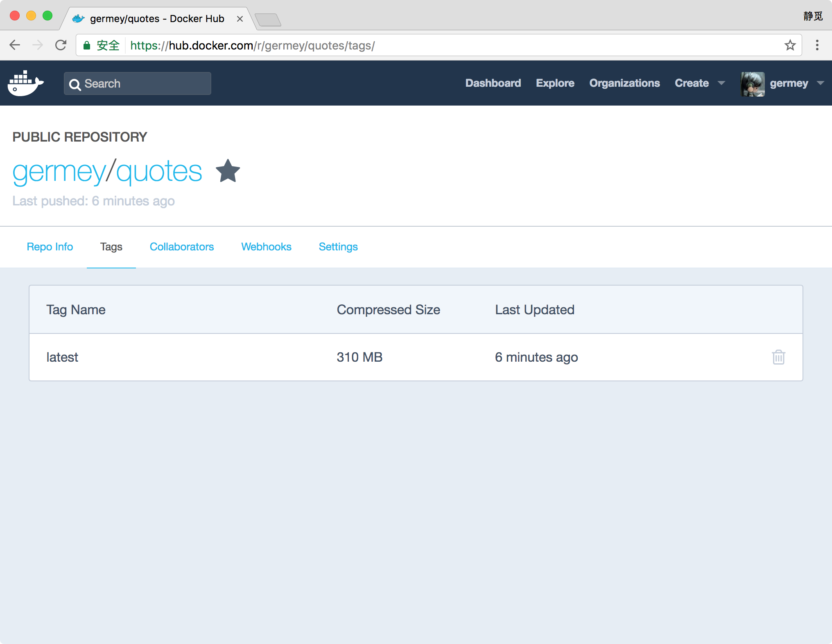Click the Chrome profile name 静觅

(813, 16)
